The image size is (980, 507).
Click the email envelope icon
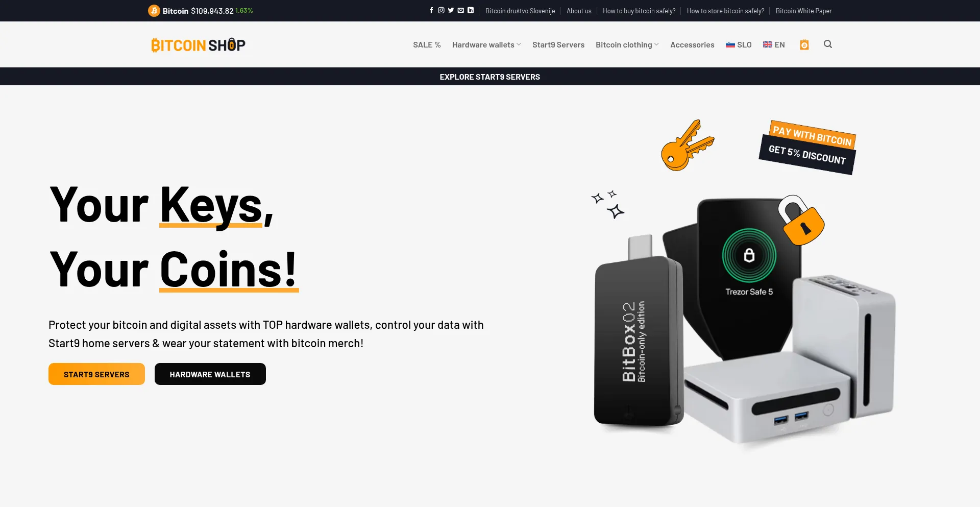461,10
